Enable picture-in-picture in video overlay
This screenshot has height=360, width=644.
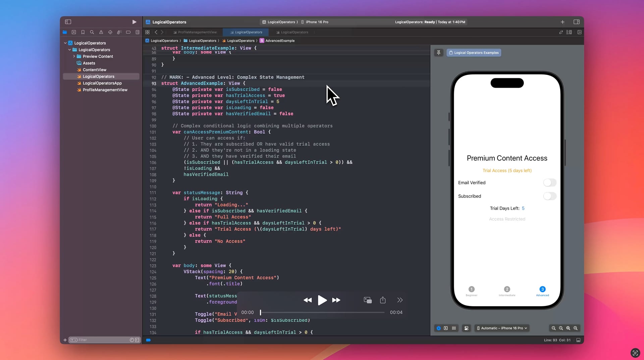coord(368,300)
